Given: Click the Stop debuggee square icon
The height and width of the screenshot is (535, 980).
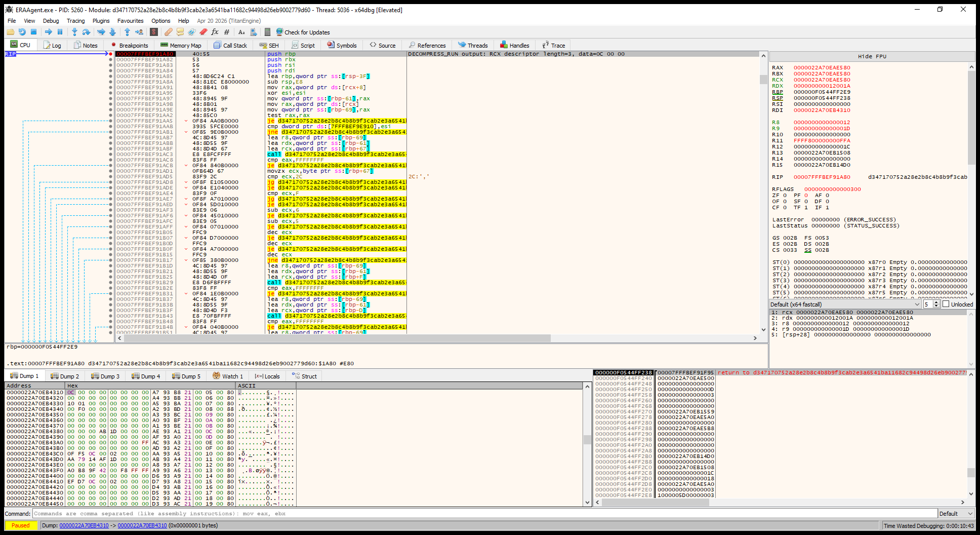Looking at the screenshot, I should [x=34, y=32].
